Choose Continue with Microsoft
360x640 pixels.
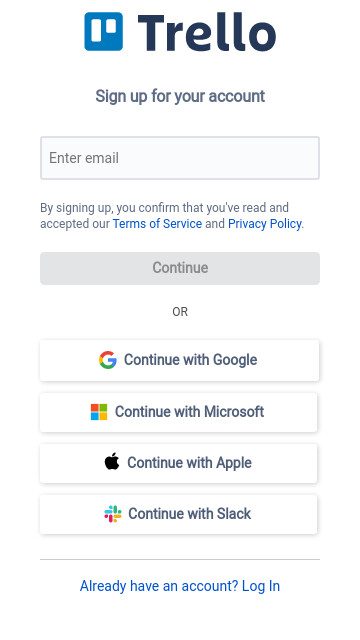(x=178, y=412)
